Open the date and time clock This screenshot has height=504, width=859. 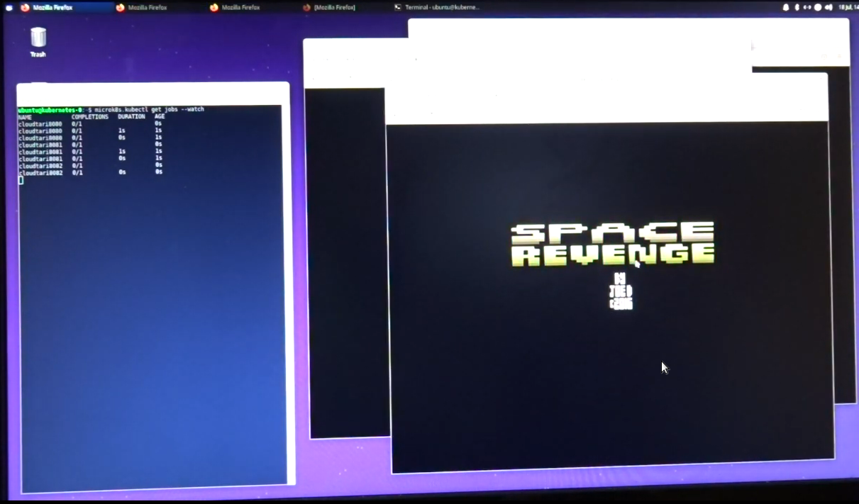(847, 7)
